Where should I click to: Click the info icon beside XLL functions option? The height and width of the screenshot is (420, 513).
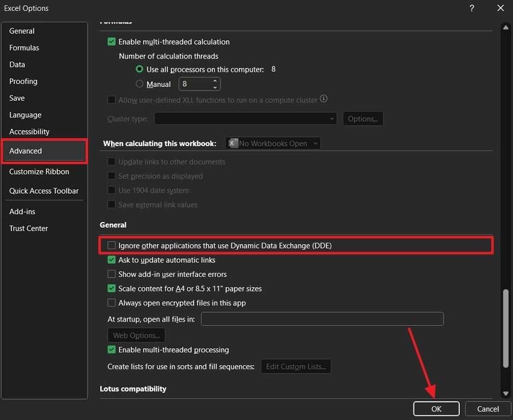(323, 98)
